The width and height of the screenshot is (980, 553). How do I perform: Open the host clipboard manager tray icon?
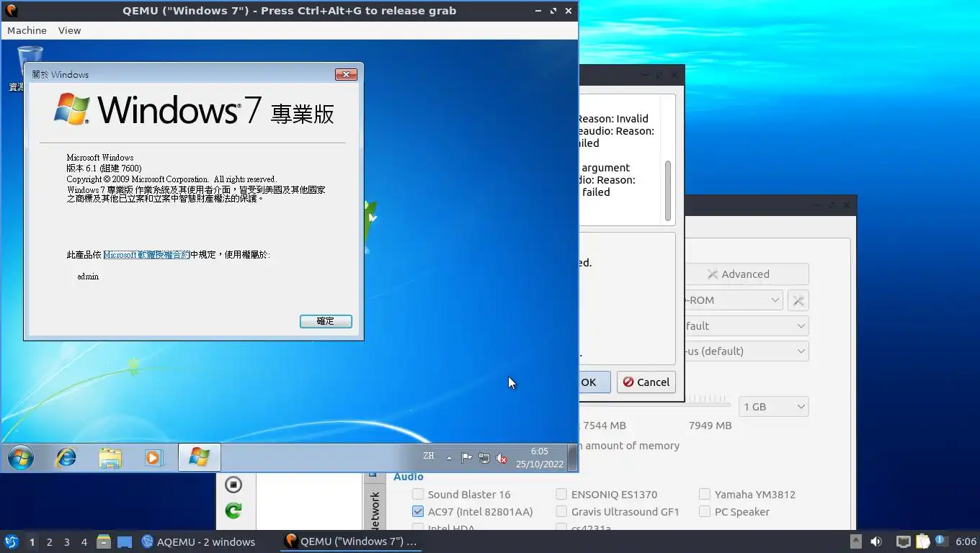pos(922,541)
